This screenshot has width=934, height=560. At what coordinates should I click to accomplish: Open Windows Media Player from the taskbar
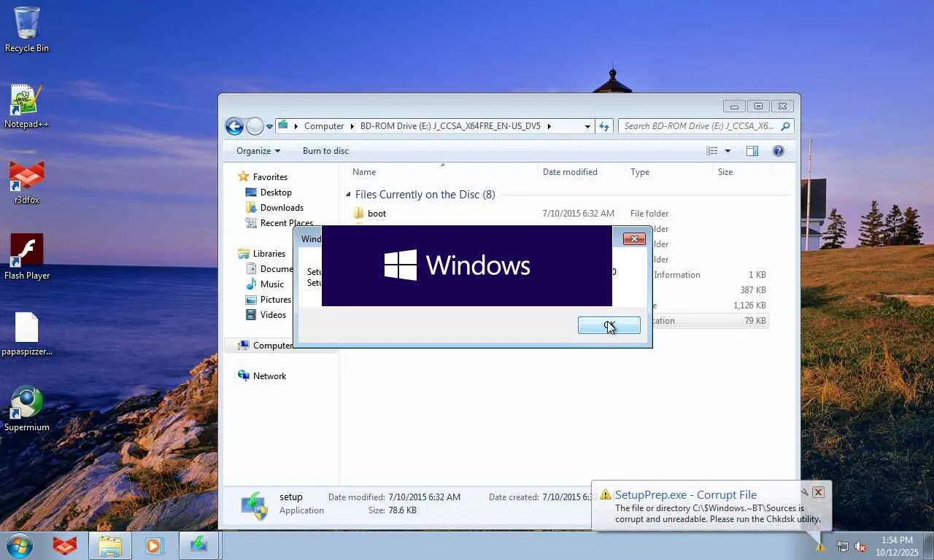click(x=154, y=545)
